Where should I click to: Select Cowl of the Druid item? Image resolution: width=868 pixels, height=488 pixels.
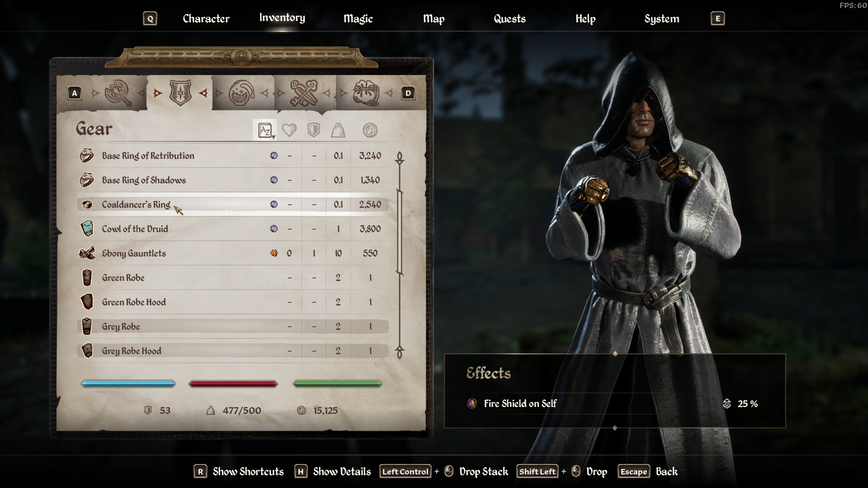(233, 229)
